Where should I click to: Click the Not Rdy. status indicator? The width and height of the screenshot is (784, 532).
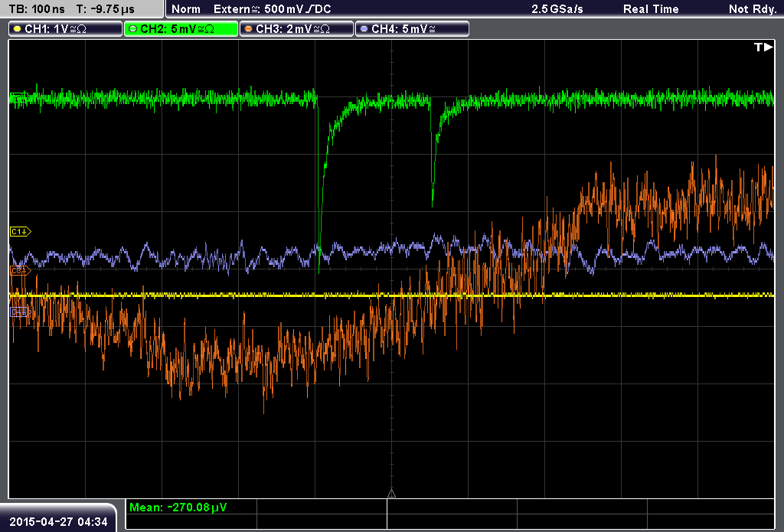pos(753,9)
